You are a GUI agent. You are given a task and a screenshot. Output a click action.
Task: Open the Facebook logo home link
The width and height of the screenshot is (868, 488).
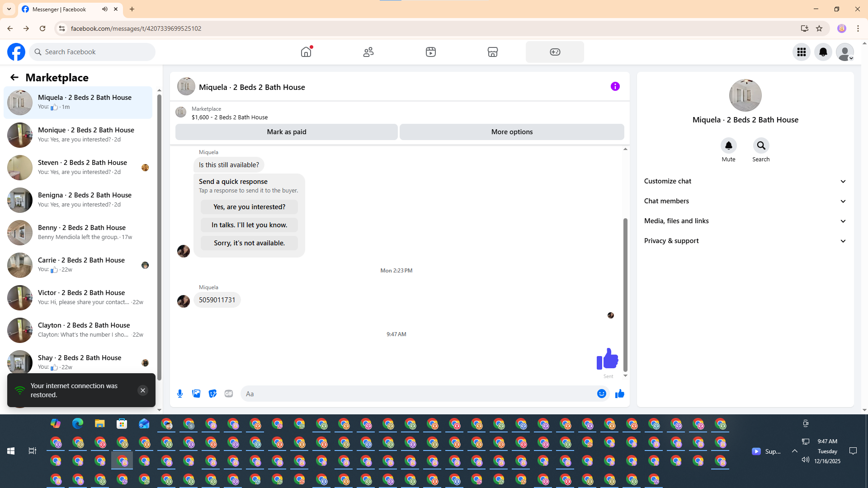pos(16,52)
